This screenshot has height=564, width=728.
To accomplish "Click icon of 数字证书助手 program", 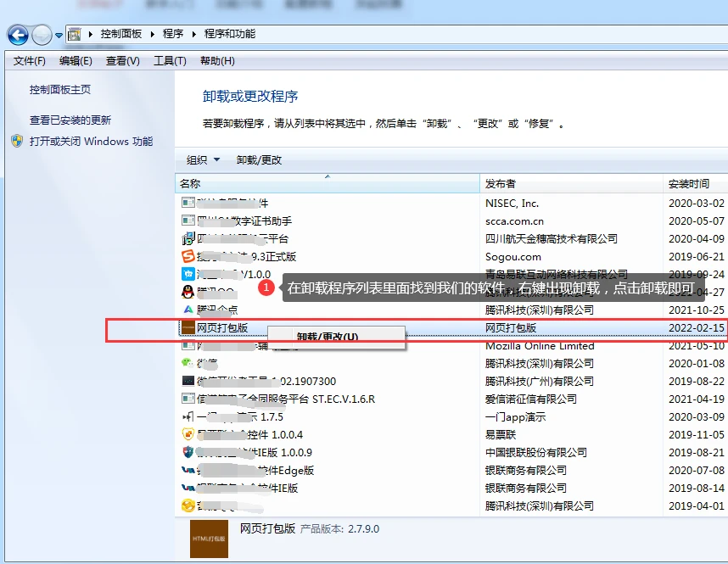I will 188,221.
